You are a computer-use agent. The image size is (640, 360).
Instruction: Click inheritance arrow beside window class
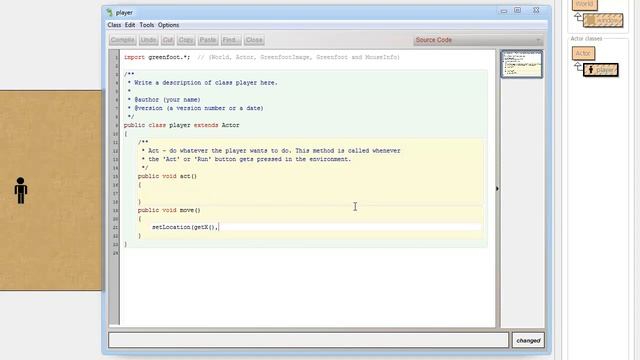[578, 17]
